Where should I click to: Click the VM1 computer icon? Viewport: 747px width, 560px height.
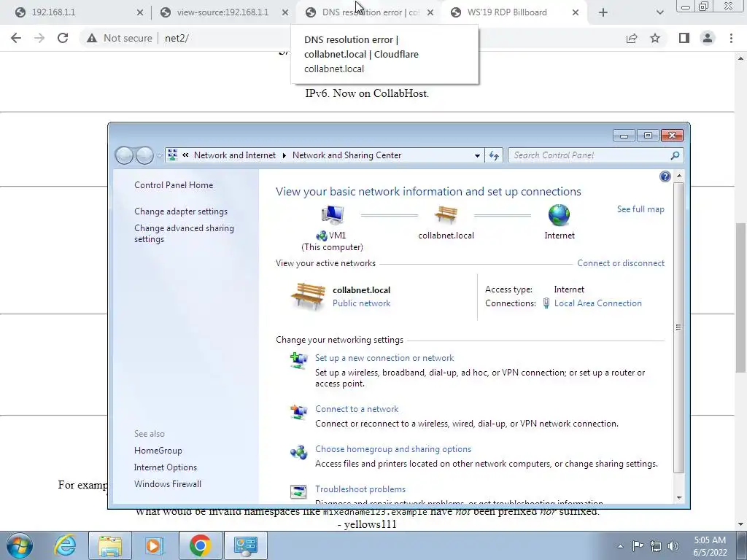click(x=332, y=215)
